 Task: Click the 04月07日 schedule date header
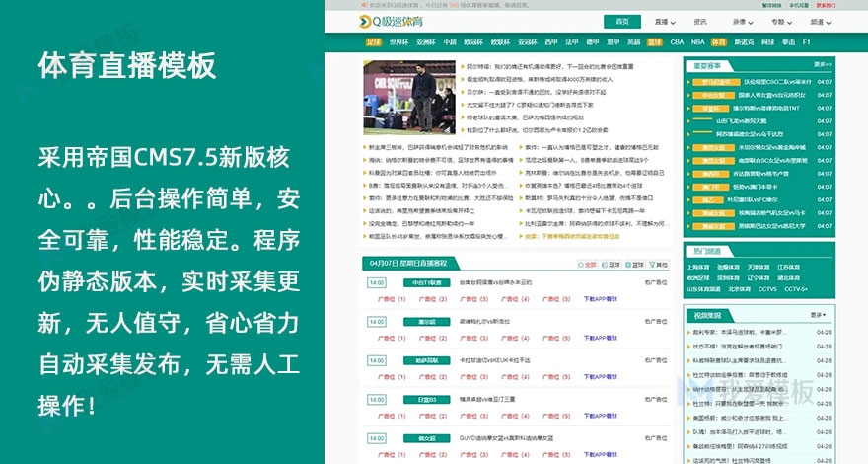tap(408, 264)
